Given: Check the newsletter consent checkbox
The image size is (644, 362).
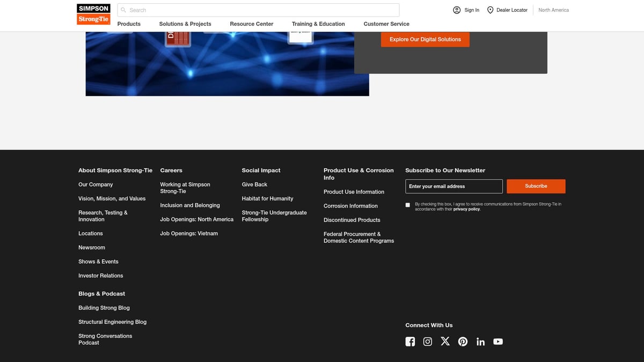Looking at the screenshot, I should (x=408, y=205).
